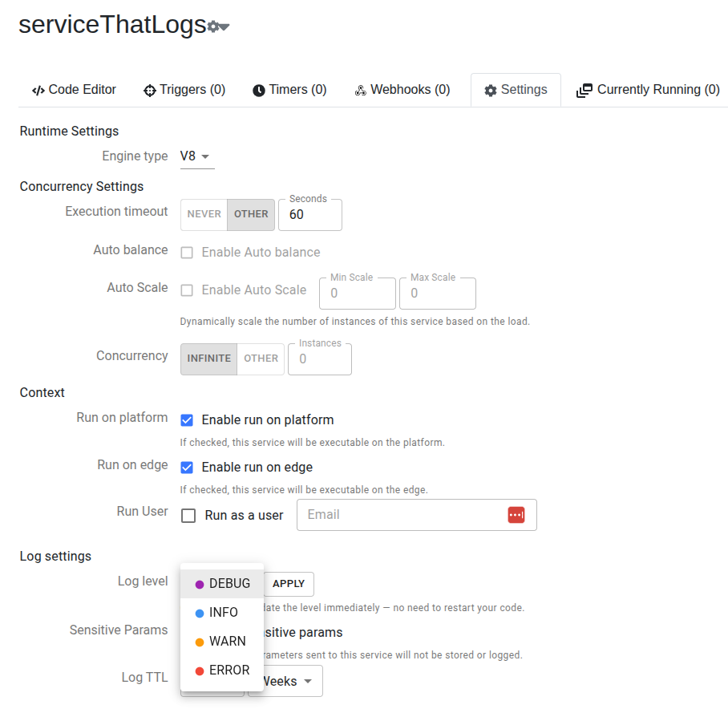728x709 pixels.
Task: Open the Currently Running (0) tab
Action: point(648,90)
